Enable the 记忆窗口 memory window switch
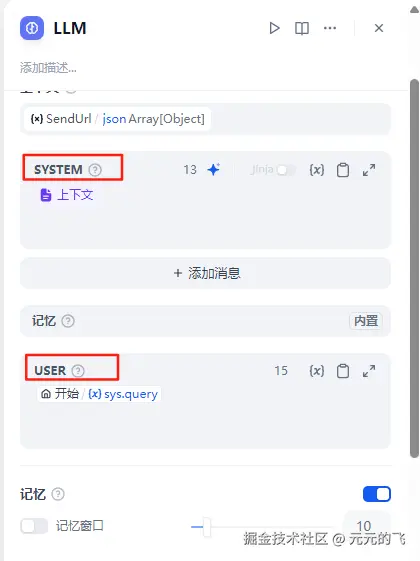Image resolution: width=420 pixels, height=561 pixels. [x=34, y=526]
